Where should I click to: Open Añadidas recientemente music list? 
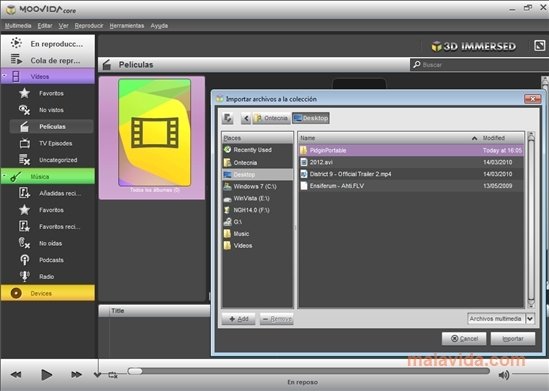[x=51, y=193]
